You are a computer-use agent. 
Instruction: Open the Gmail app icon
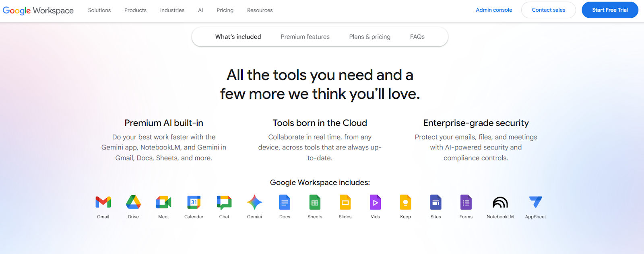point(103,202)
